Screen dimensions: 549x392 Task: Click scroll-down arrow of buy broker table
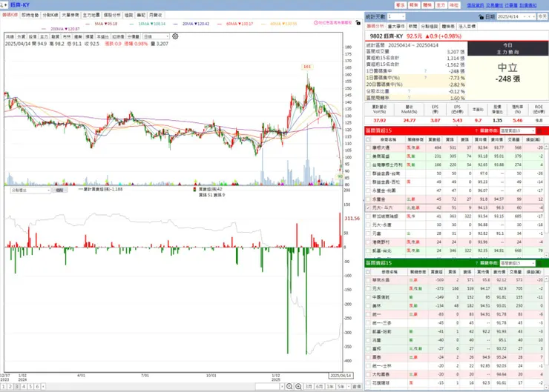(x=547, y=255)
